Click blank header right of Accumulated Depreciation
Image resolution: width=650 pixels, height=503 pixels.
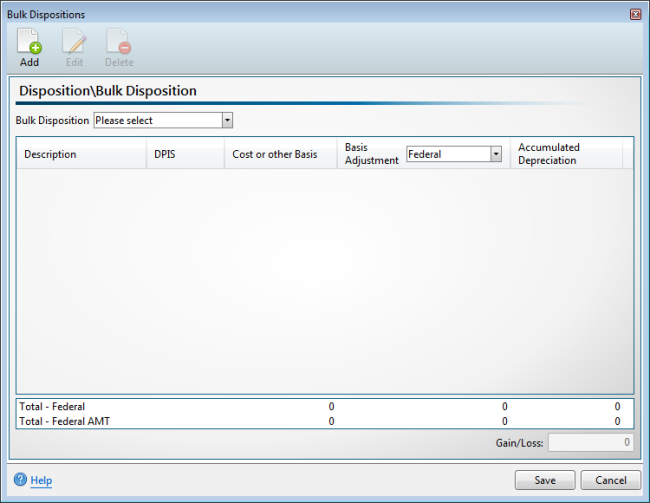click(x=628, y=154)
